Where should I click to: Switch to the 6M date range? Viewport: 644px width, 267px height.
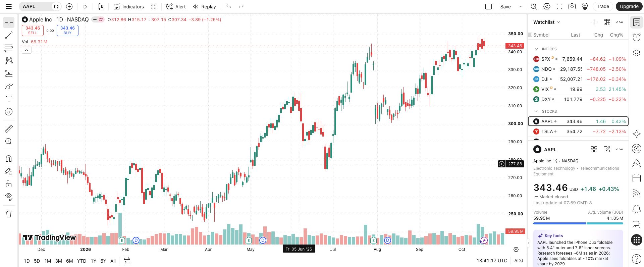69,261
